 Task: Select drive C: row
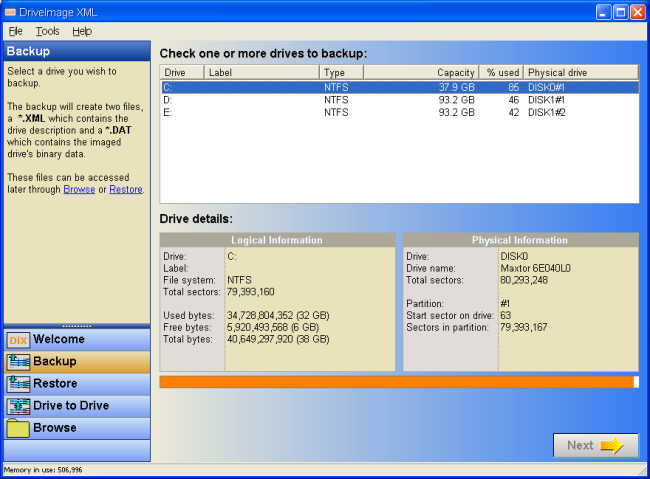400,88
